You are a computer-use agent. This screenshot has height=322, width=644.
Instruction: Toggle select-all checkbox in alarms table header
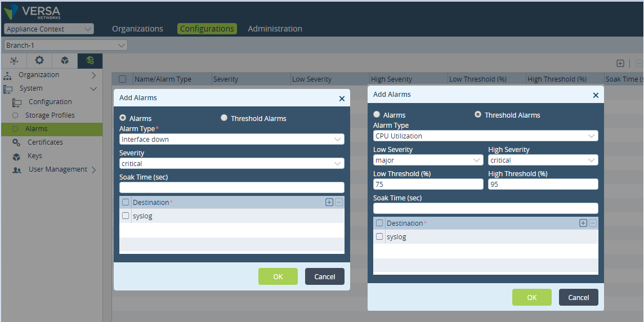[122, 79]
